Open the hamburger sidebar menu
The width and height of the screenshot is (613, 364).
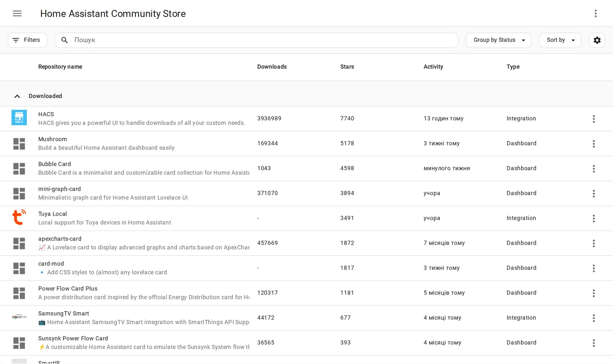coord(17,13)
